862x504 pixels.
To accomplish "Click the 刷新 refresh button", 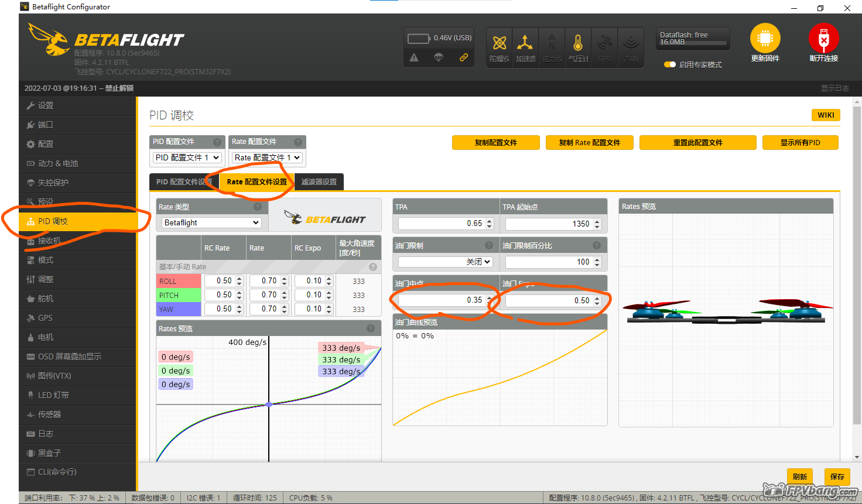I will click(x=800, y=476).
